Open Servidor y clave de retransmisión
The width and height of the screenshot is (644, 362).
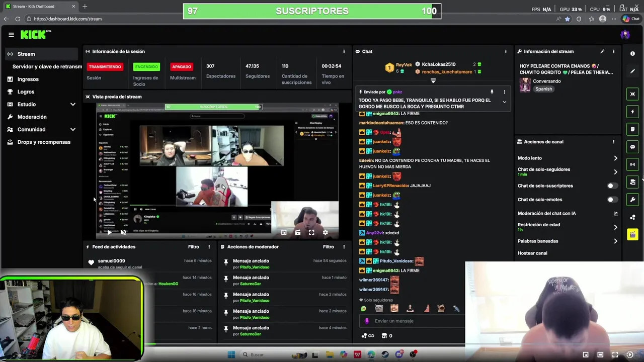point(47,66)
